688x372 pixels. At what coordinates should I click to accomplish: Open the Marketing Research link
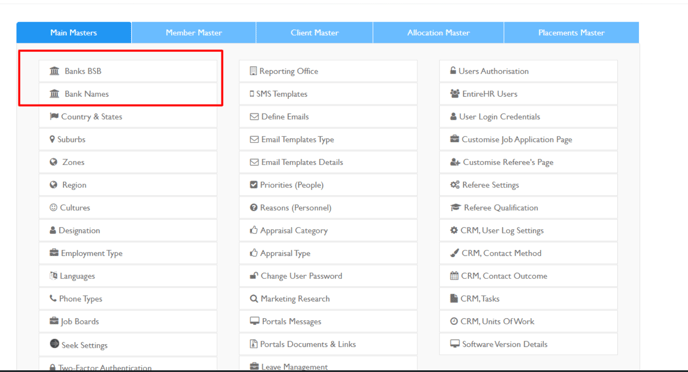pos(328,299)
